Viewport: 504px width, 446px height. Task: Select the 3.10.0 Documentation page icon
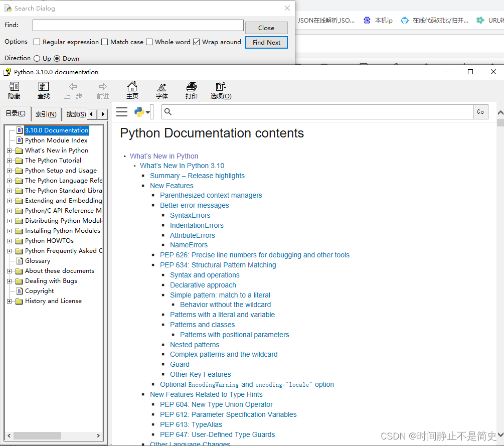tap(20, 130)
